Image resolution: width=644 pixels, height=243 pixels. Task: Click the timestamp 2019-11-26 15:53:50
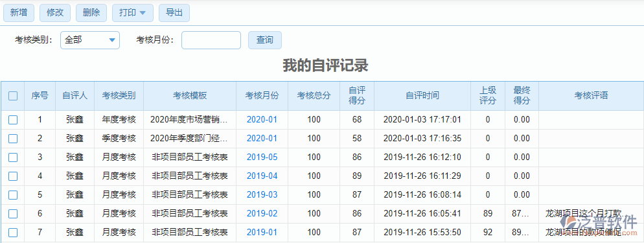coord(422,233)
